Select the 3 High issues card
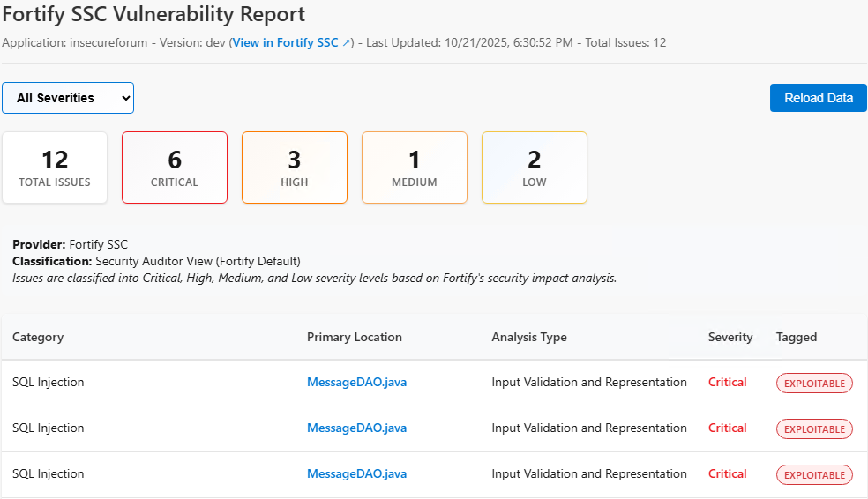This screenshot has width=868, height=499. point(295,168)
